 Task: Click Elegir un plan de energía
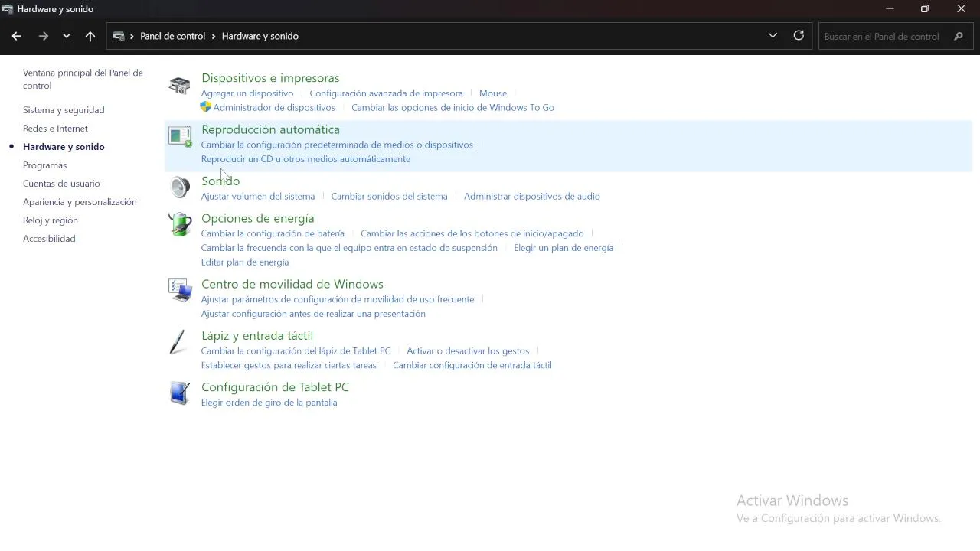[563, 248]
